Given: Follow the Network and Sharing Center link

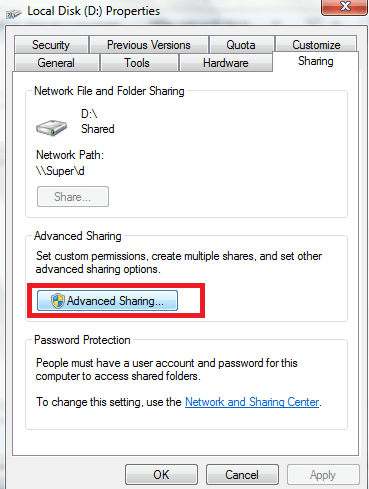Looking at the screenshot, I should (x=252, y=402).
